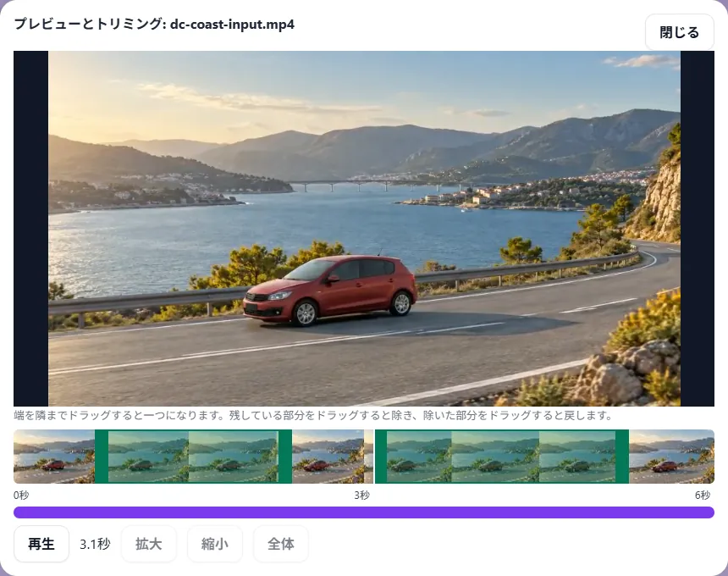Click the red car in the preview
The height and width of the screenshot is (576, 728).
(329, 290)
